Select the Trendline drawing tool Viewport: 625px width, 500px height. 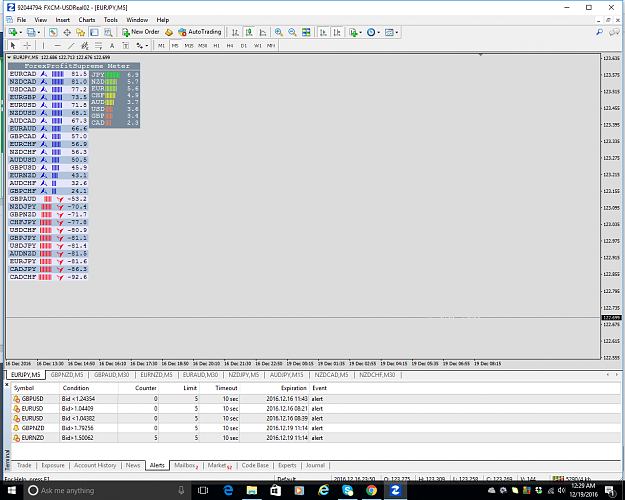(x=71, y=45)
